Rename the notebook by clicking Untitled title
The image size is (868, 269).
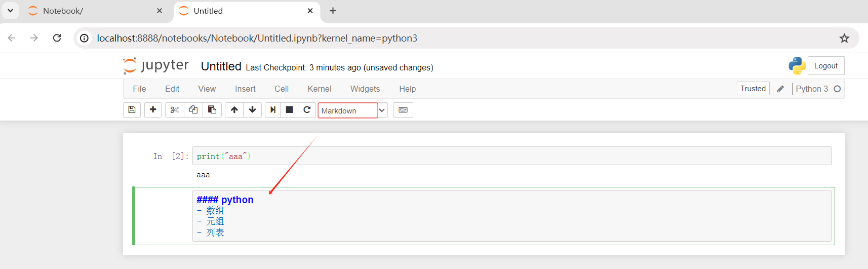pyautogui.click(x=221, y=66)
